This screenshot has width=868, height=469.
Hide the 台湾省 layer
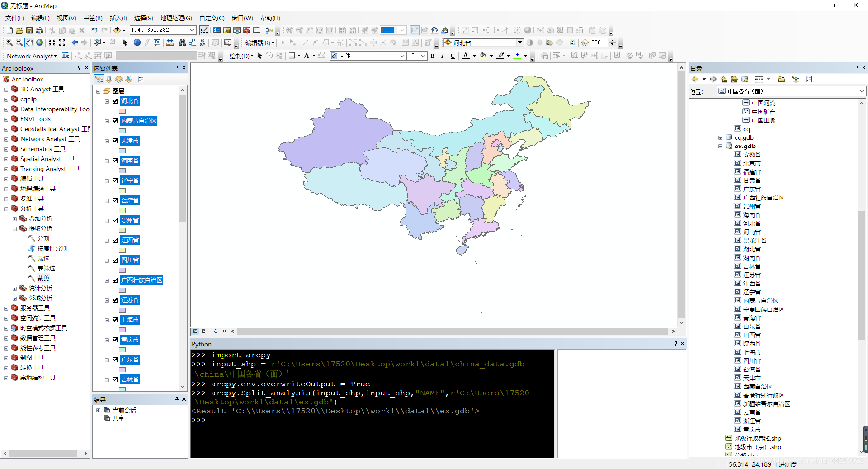(x=115, y=200)
